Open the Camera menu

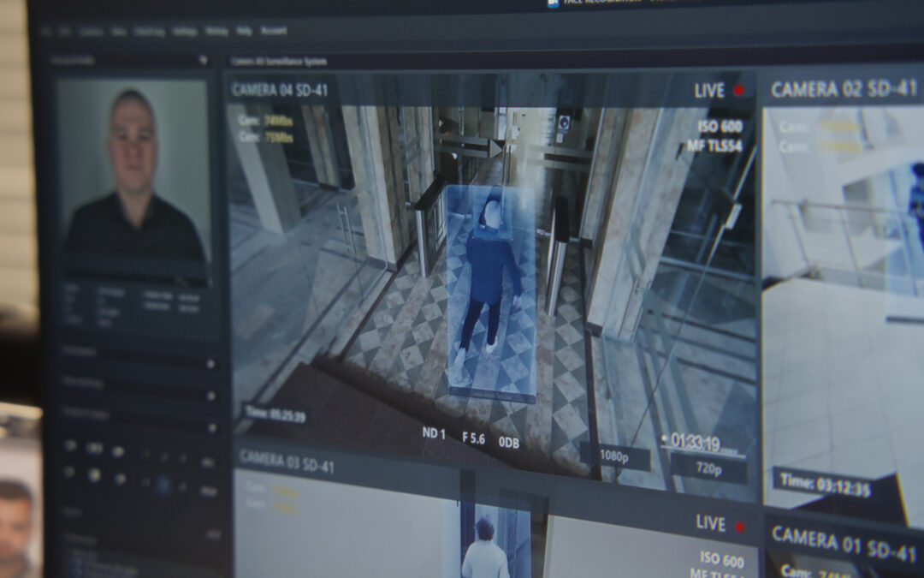[x=92, y=31]
